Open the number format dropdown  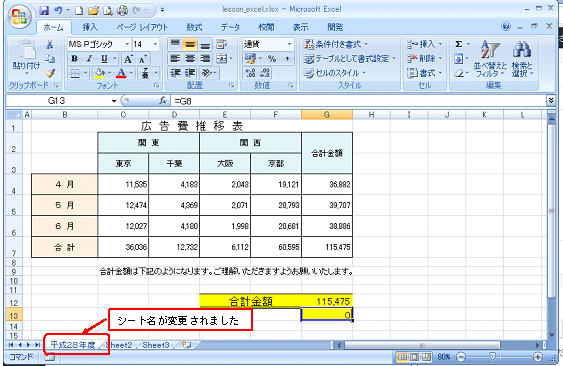coord(289,44)
